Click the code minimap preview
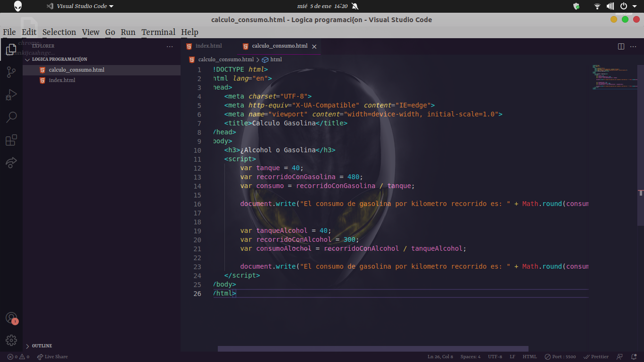 point(615,77)
